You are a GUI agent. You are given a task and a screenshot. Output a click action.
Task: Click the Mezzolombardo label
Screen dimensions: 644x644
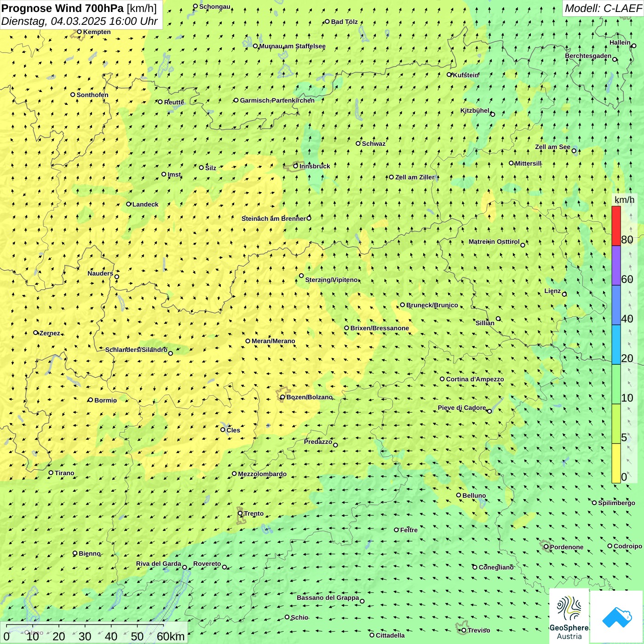[x=262, y=474]
